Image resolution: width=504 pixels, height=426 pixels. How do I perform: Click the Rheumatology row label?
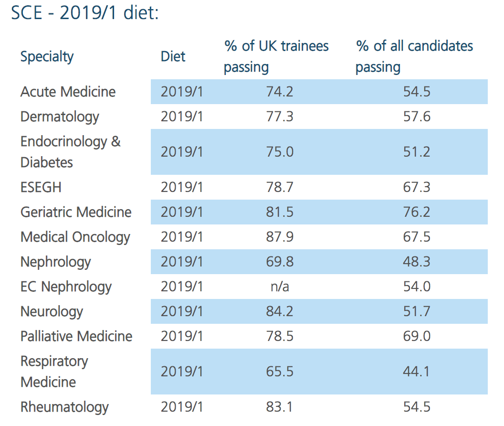[x=64, y=407]
